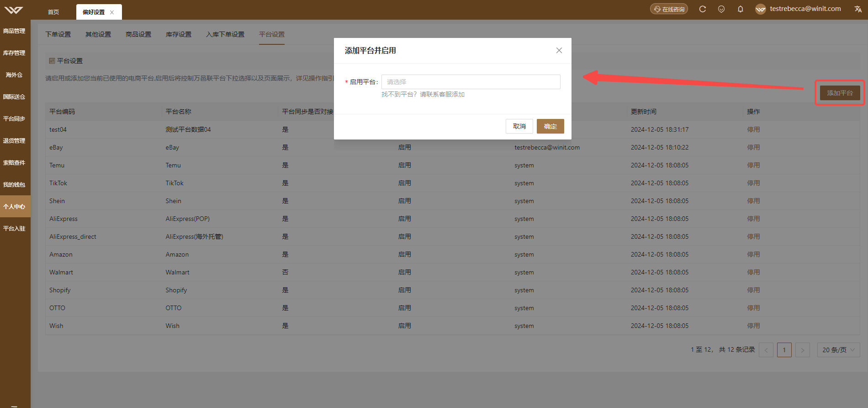
Task: Click the 平台设置 section icon
Action: tap(52, 61)
